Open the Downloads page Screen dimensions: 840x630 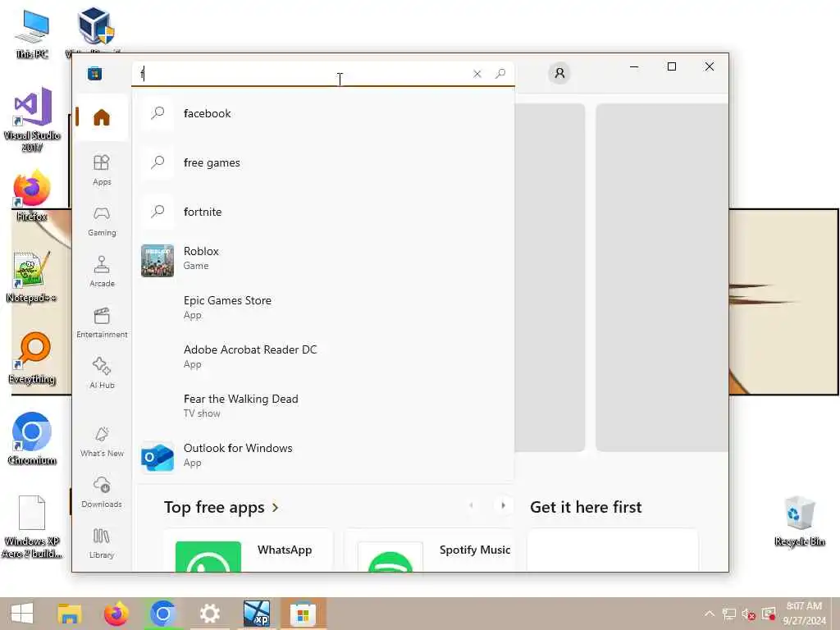click(x=101, y=492)
